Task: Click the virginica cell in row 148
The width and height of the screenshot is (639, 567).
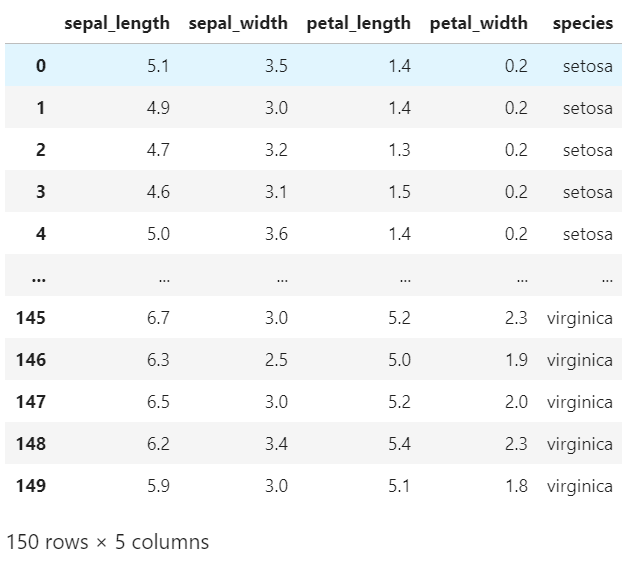Action: click(x=580, y=444)
